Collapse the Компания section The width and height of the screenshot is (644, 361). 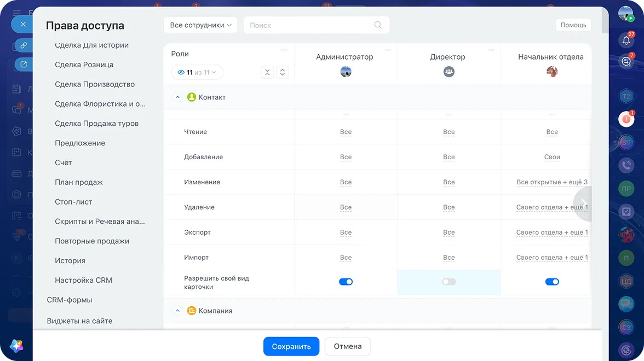177,311
